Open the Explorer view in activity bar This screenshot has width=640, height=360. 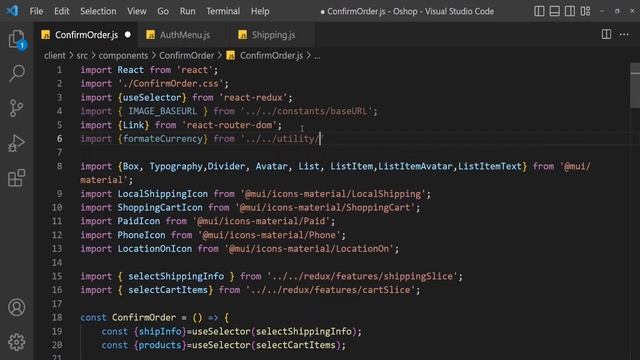(x=16, y=40)
